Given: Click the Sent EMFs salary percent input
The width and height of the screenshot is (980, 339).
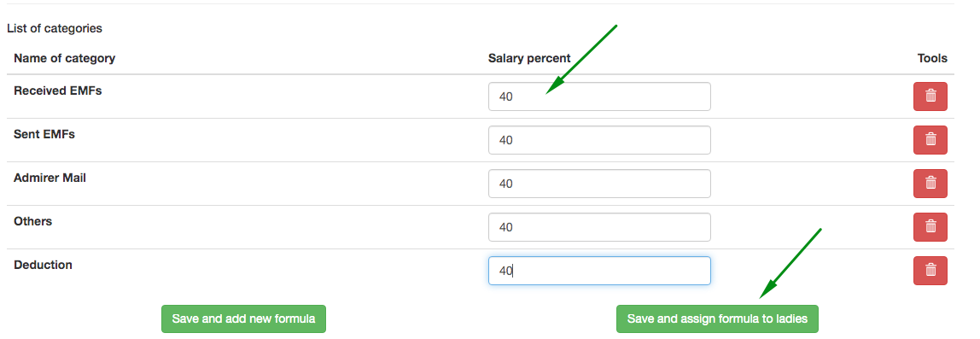Looking at the screenshot, I should [599, 140].
